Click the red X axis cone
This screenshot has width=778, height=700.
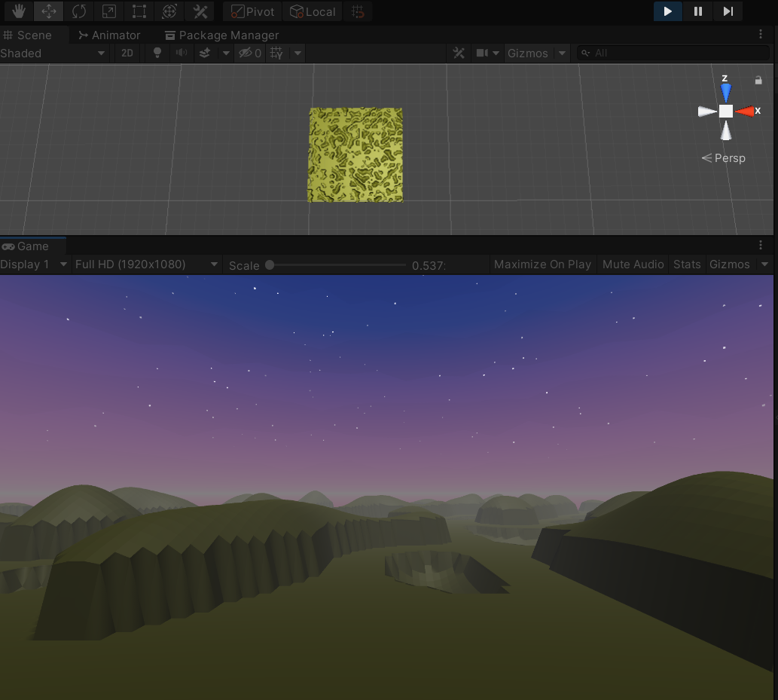tap(744, 112)
